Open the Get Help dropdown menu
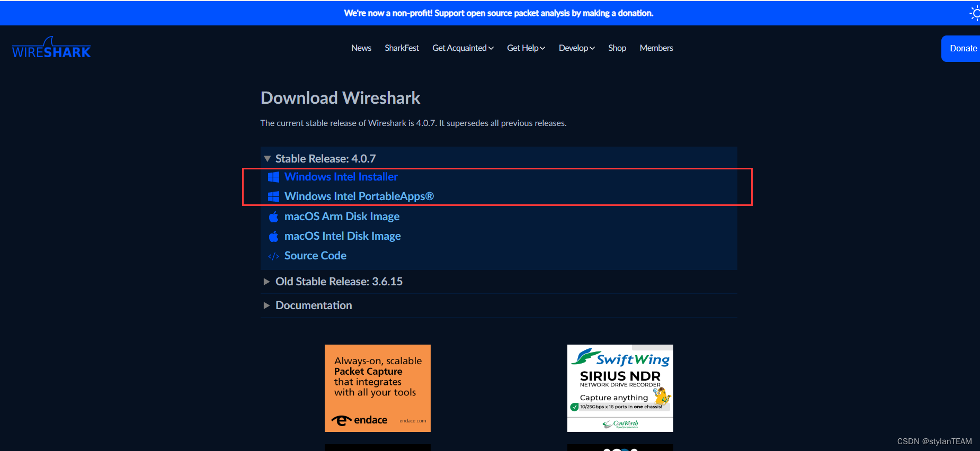 click(x=526, y=48)
